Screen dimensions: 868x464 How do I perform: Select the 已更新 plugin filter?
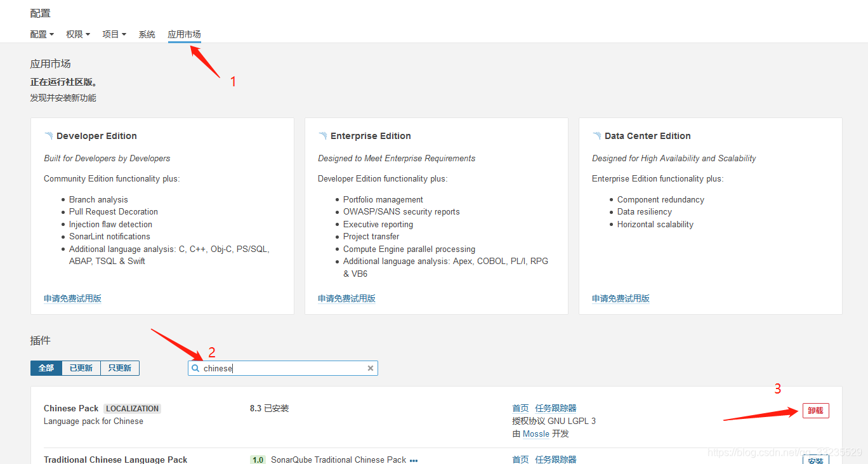[x=81, y=368]
